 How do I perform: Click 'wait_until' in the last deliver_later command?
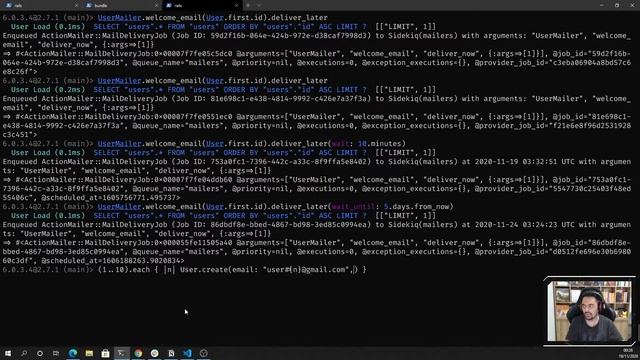tap(353, 207)
